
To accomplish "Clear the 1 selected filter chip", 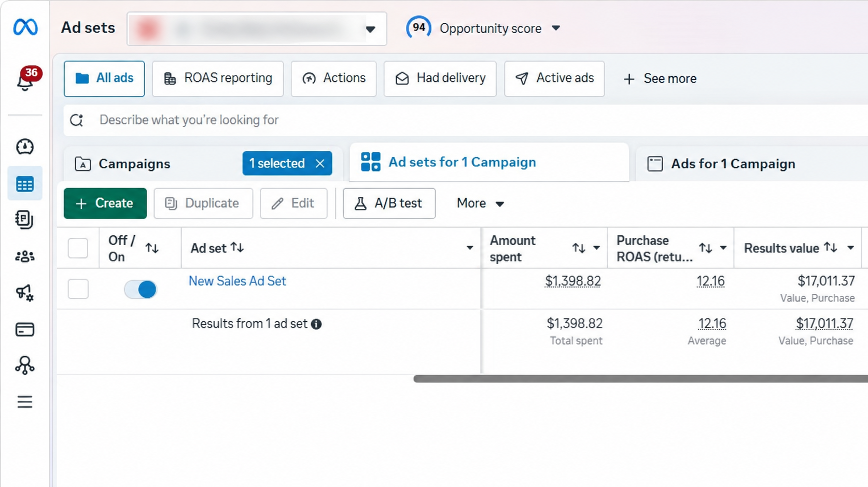I will [x=320, y=164].
